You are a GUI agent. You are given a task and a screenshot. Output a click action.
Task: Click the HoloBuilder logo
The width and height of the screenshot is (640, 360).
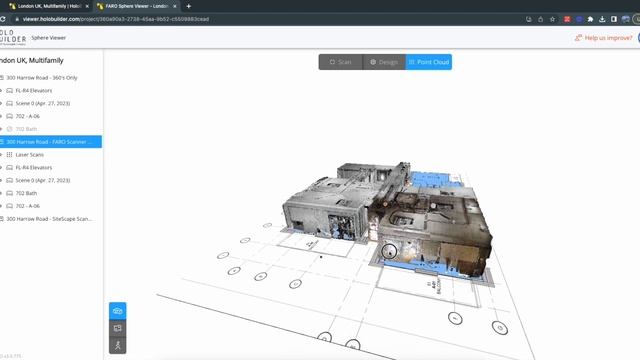[13, 37]
